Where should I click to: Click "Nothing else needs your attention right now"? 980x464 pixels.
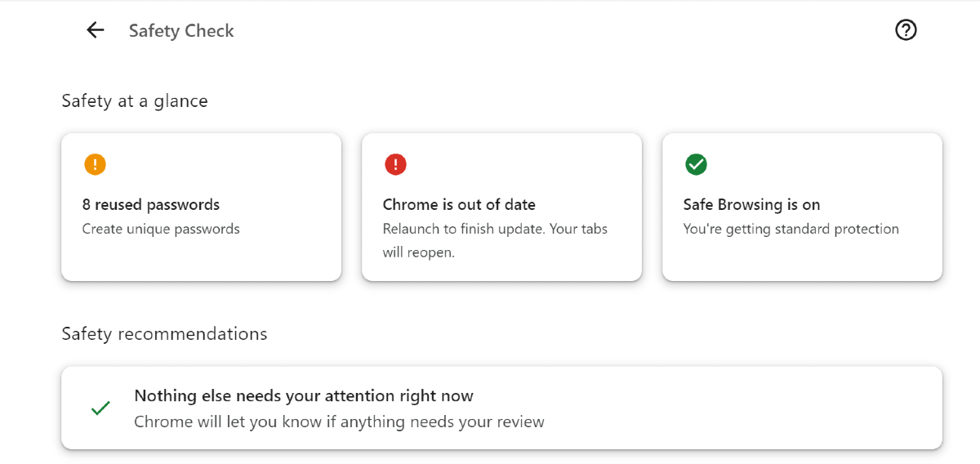pyautogui.click(x=304, y=395)
